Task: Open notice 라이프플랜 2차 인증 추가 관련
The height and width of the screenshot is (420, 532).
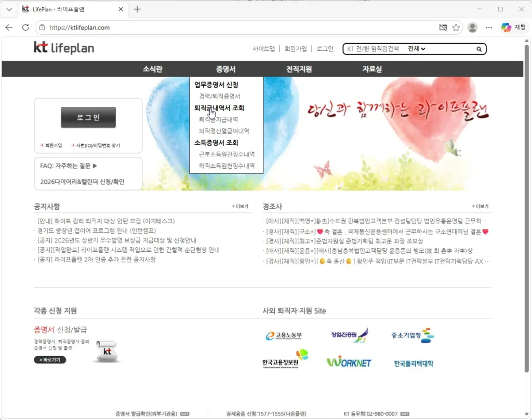Action: pyautogui.click(x=96, y=260)
